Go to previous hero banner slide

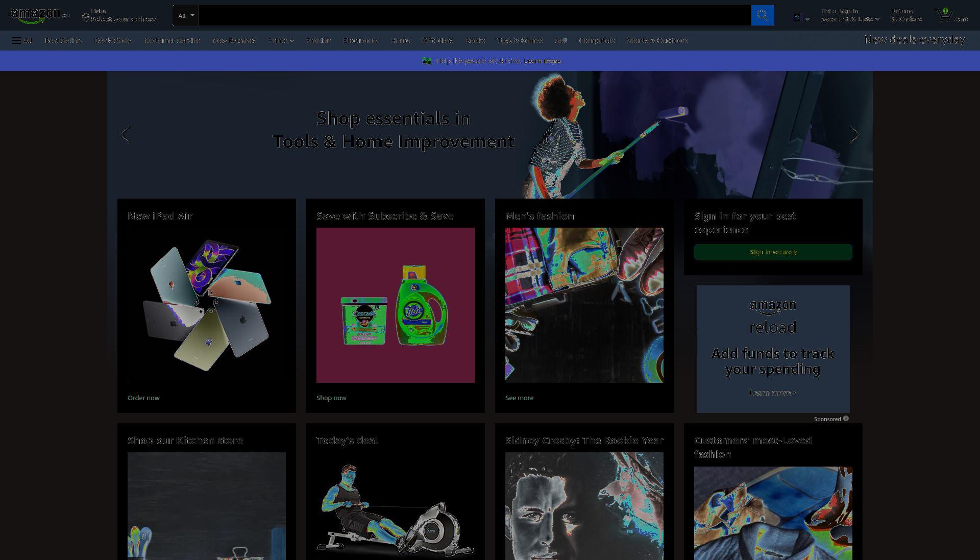pyautogui.click(x=126, y=135)
